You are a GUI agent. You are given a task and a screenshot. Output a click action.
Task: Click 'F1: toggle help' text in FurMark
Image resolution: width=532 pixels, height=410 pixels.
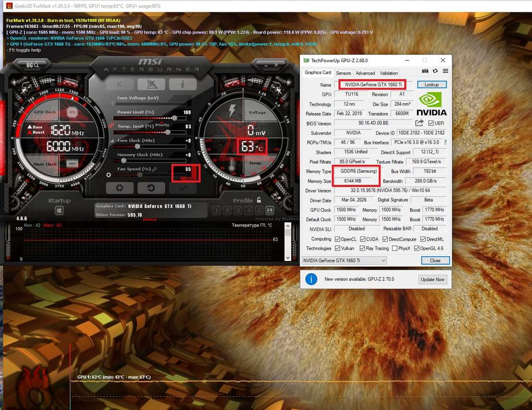23,50
